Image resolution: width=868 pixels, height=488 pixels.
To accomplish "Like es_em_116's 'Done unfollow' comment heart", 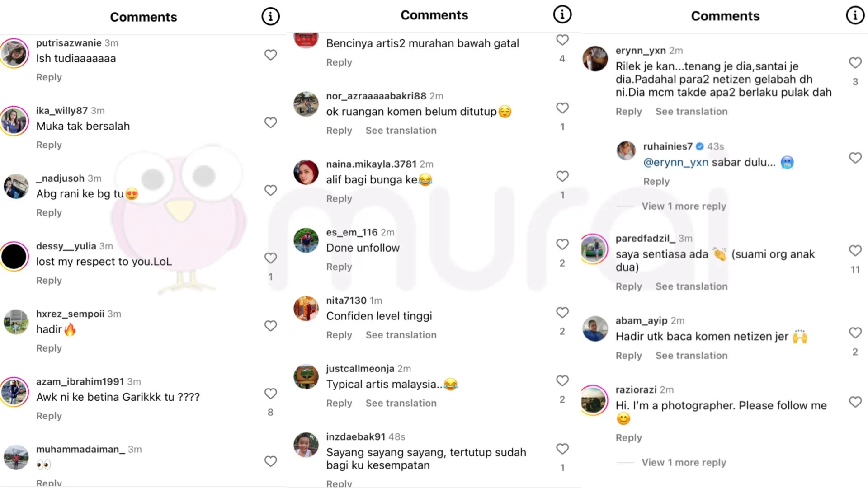I will (562, 244).
